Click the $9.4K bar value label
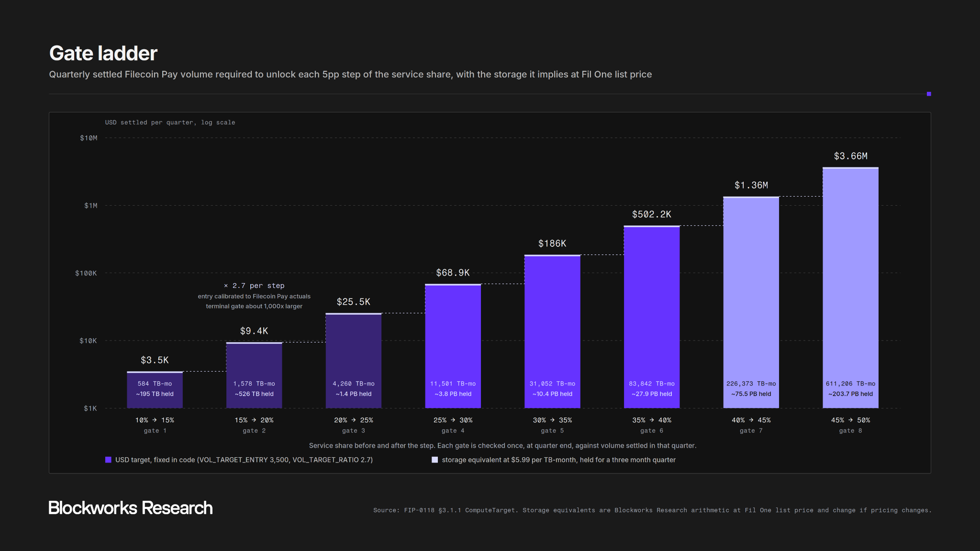Viewport: 980px width, 551px height. 254,331
